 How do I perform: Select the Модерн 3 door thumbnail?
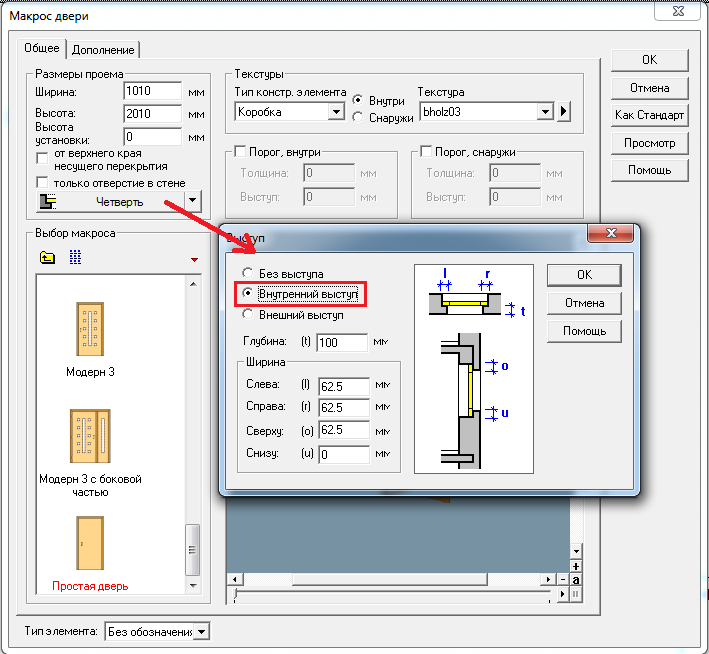[x=89, y=331]
